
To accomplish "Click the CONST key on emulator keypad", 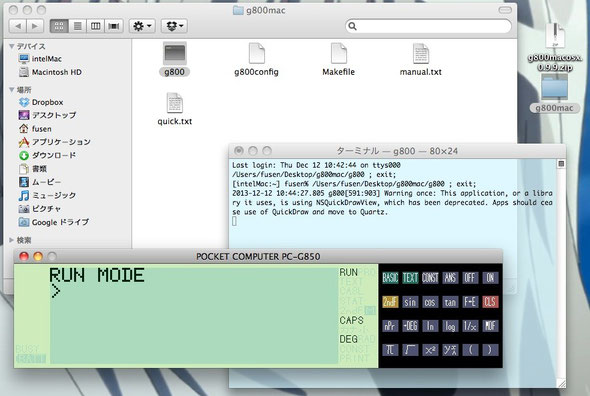I will (430, 278).
